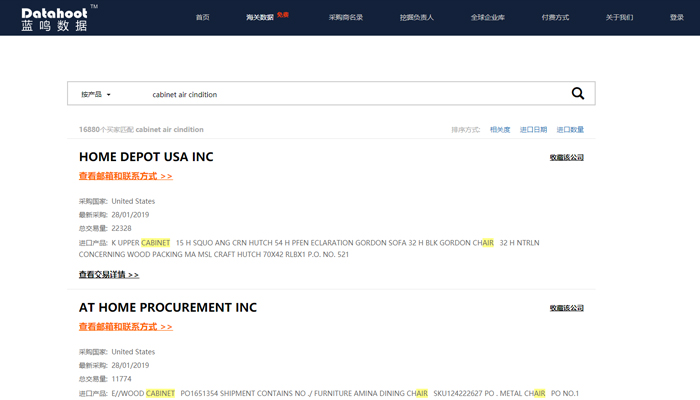Select 海关数据 in the navigation bar

[260, 18]
